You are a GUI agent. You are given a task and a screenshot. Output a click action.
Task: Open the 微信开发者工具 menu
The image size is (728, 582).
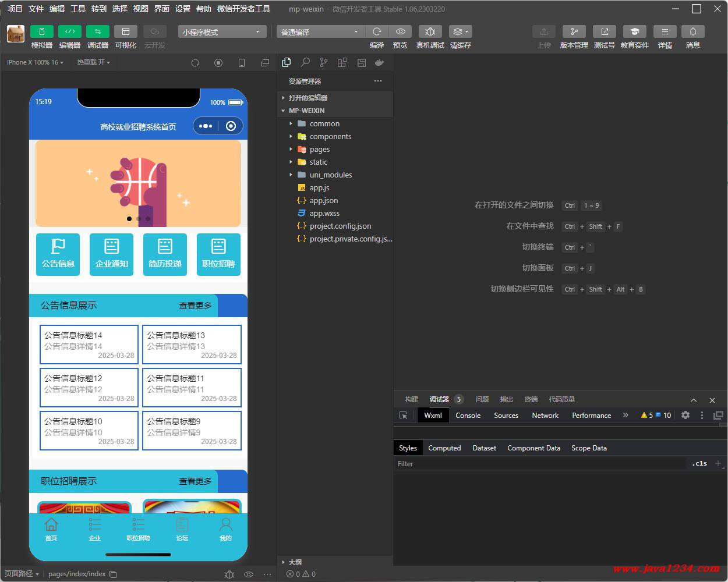pos(243,9)
